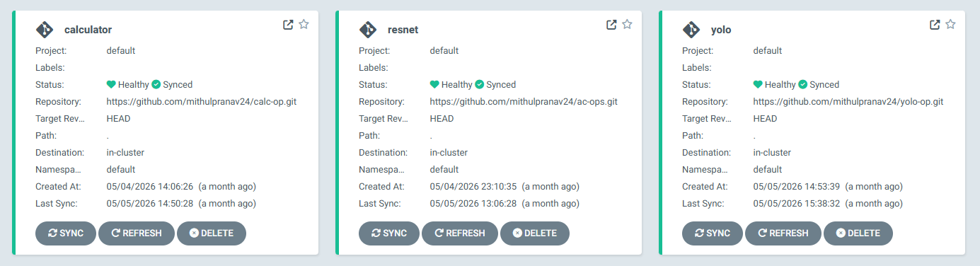Click the git icon of yolo app
Screen dimensions: 980x266
(x=691, y=30)
